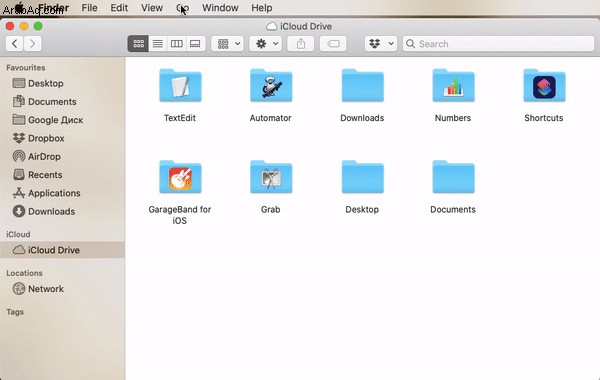
Task: Open the TextEdit folder
Action: pyautogui.click(x=180, y=86)
